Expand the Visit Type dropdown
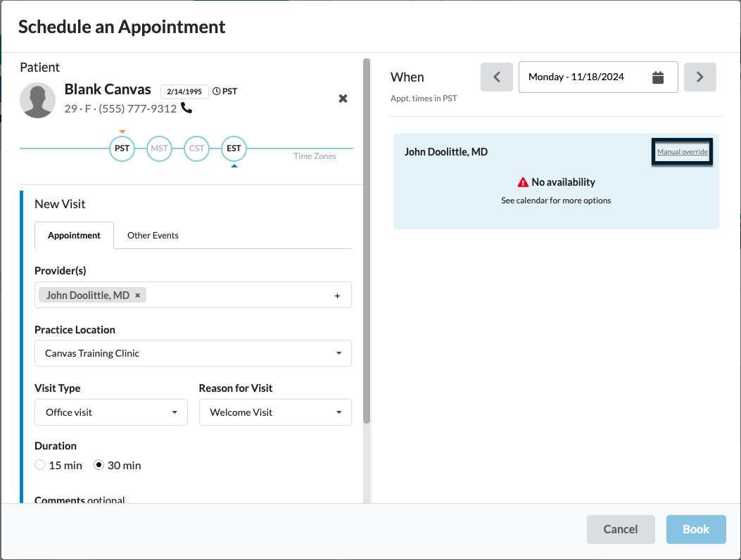741x560 pixels. tap(110, 412)
